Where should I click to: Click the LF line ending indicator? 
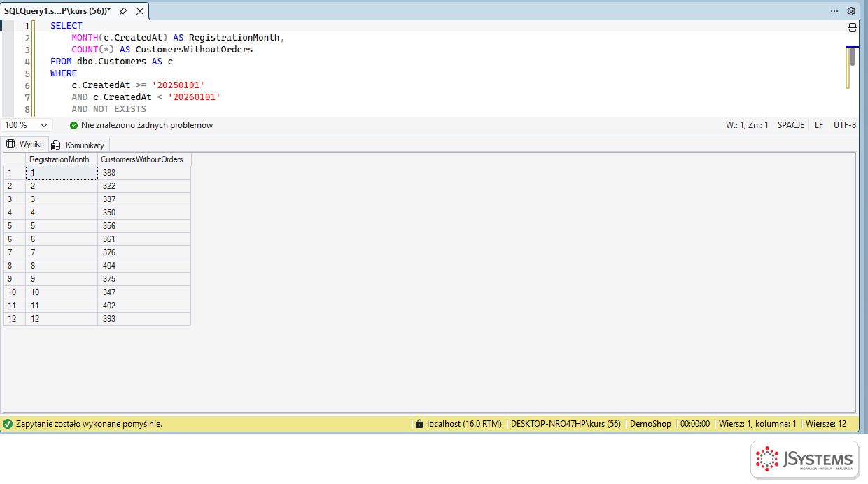point(819,125)
